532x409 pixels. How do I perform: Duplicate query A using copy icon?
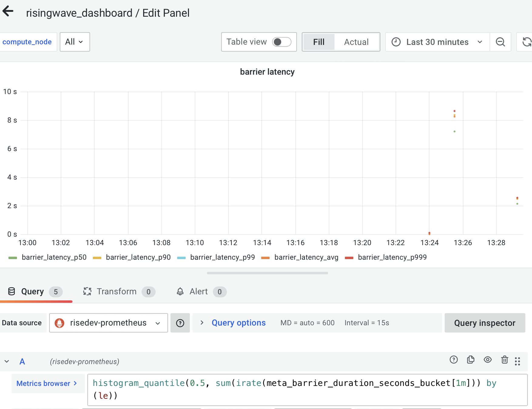(470, 360)
